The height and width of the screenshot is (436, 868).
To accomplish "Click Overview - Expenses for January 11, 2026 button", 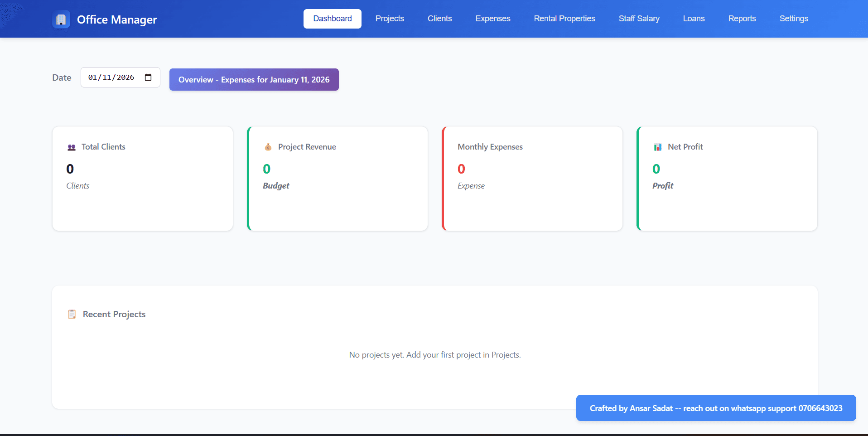I will tap(254, 80).
